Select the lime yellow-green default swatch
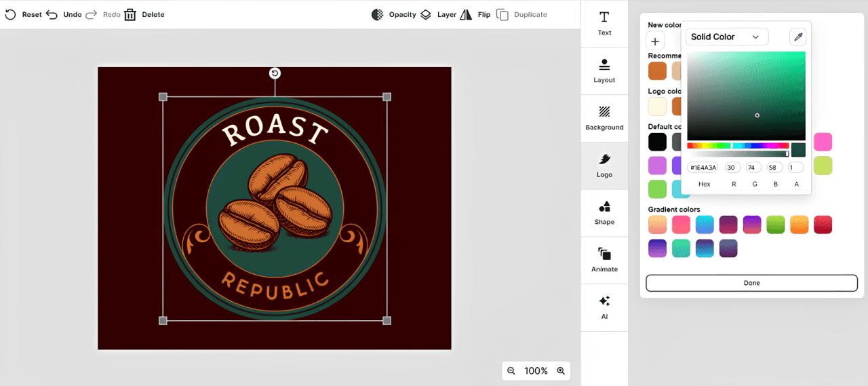868x386 pixels. [823, 166]
